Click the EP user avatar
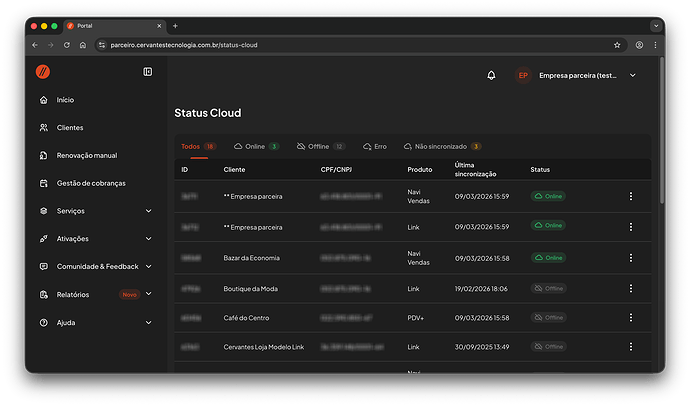 (523, 76)
